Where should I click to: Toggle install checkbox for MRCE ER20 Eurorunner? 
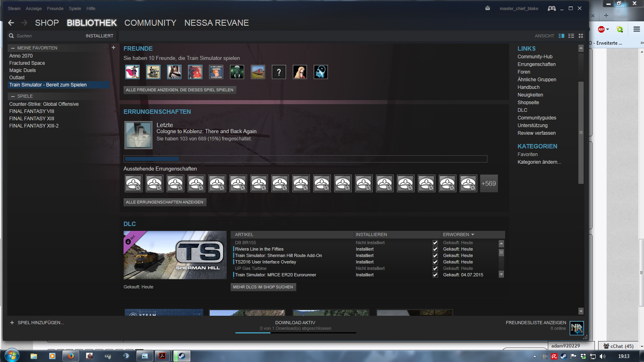[435, 275]
